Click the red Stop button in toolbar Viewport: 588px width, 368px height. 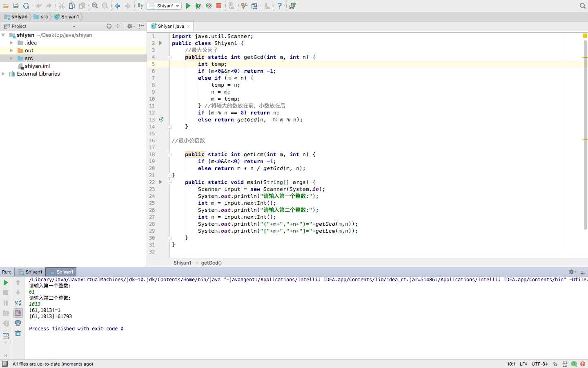coord(219,6)
